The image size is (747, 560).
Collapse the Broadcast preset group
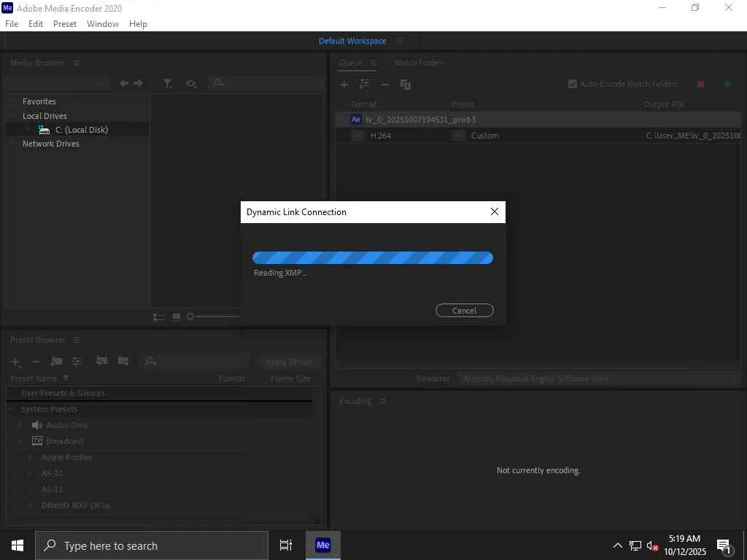coord(20,441)
